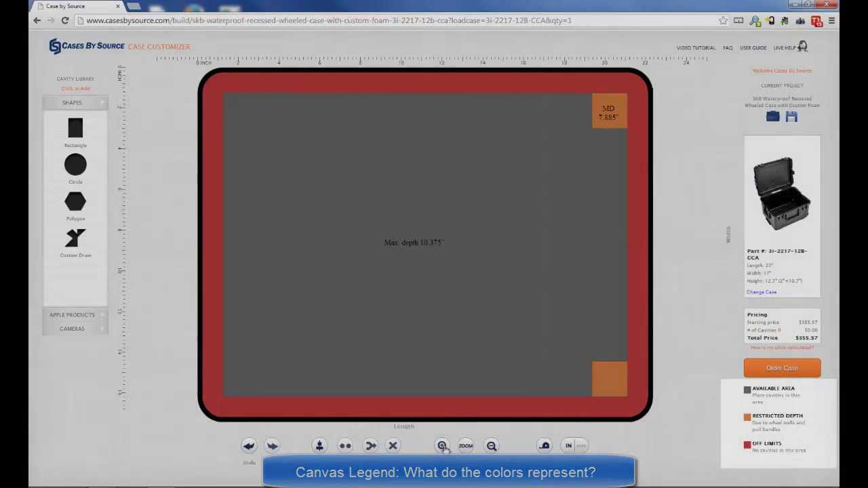Open the FAQ link
This screenshot has width=868, height=488.
point(728,48)
